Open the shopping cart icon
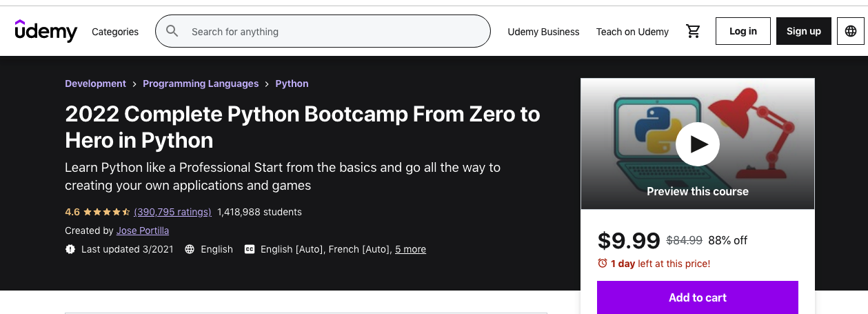This screenshot has height=314, width=868. pyautogui.click(x=693, y=31)
